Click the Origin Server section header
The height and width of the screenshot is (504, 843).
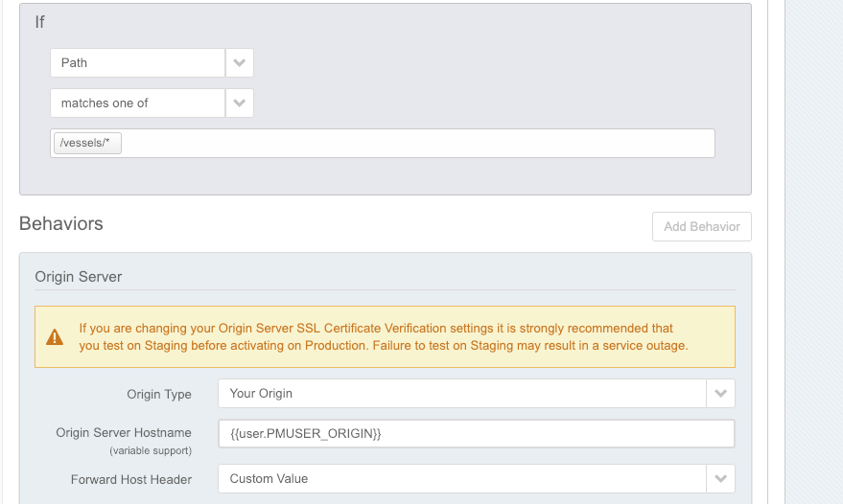pos(79,277)
